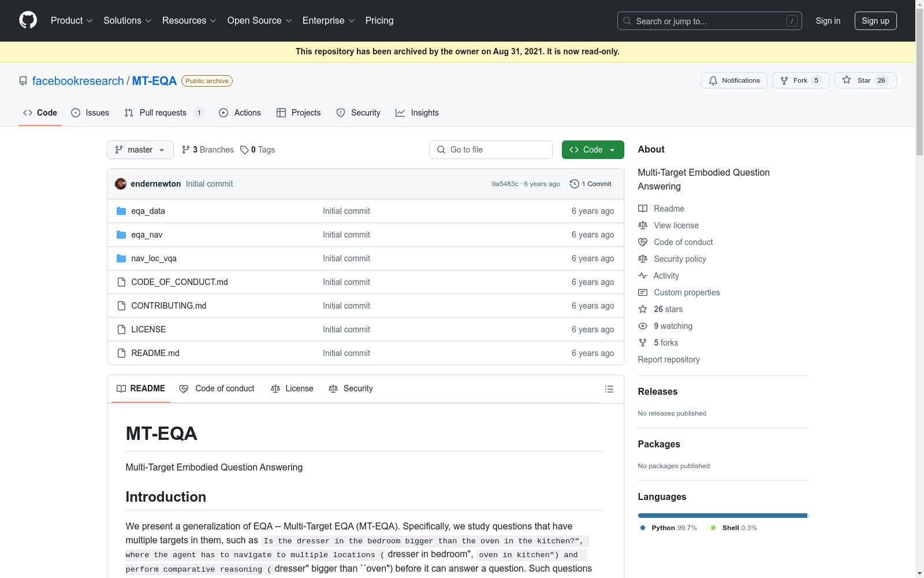Open the Activity link
This screenshot has width=924, height=578.
[x=658, y=276]
